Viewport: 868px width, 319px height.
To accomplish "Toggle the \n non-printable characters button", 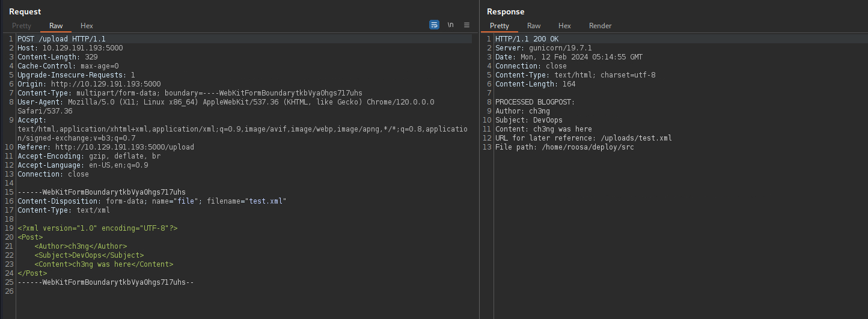I will click(450, 25).
